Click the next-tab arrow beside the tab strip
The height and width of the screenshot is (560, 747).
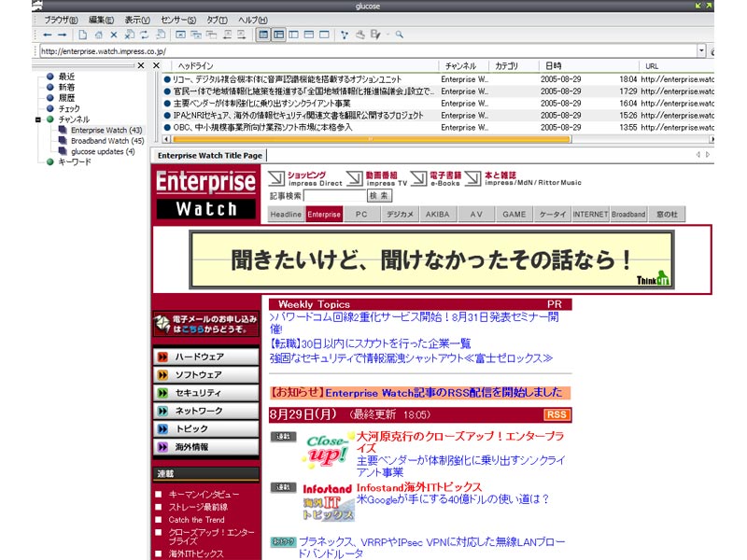[x=708, y=155]
